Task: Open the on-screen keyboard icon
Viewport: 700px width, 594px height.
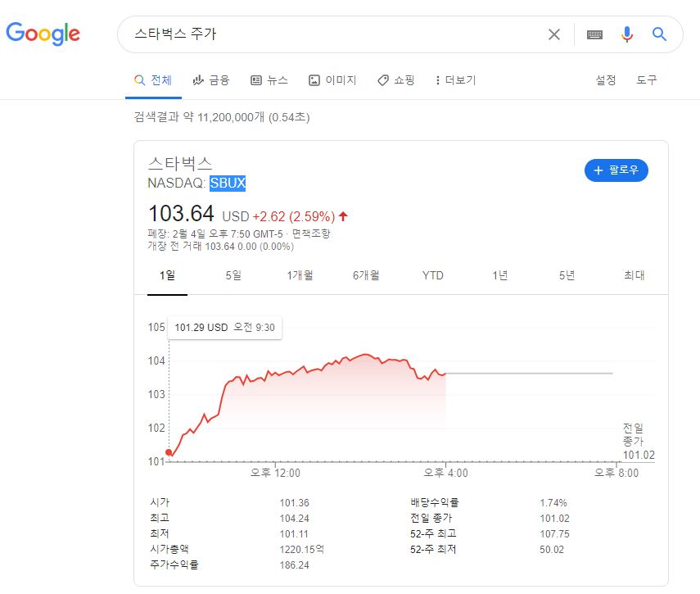Action: (x=594, y=34)
